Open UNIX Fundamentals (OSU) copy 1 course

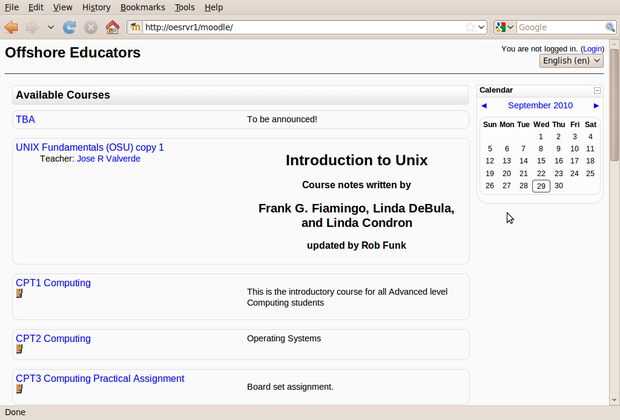click(x=89, y=147)
